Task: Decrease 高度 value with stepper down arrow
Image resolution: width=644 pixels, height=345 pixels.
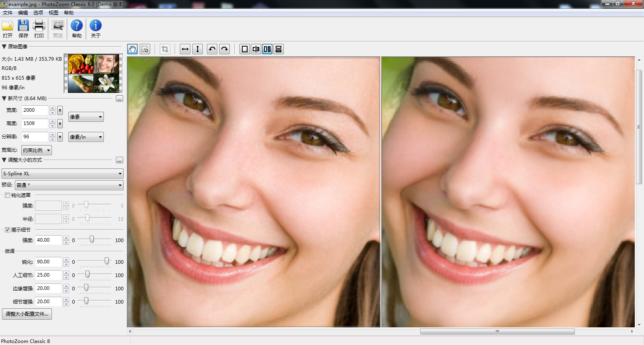Action: click(x=52, y=126)
